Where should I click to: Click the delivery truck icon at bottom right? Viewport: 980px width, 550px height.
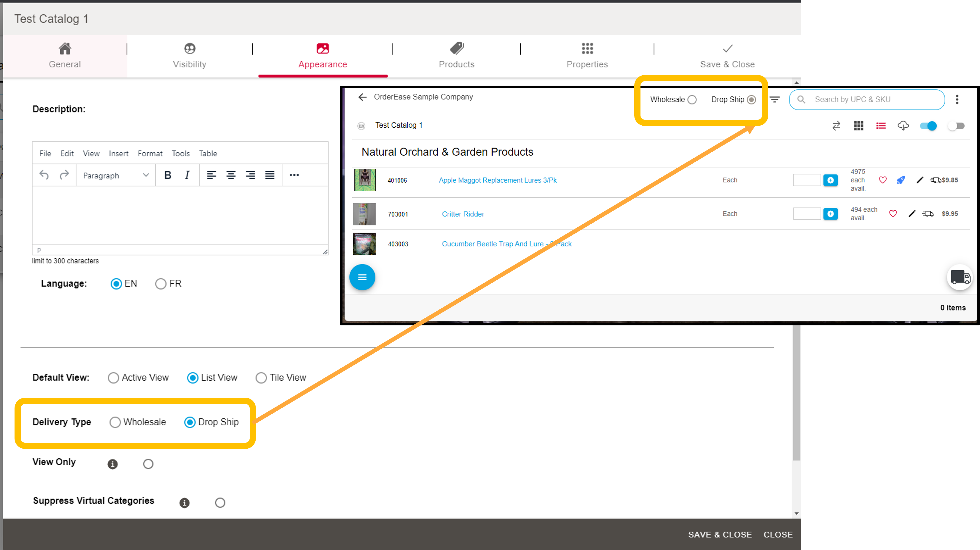click(960, 277)
